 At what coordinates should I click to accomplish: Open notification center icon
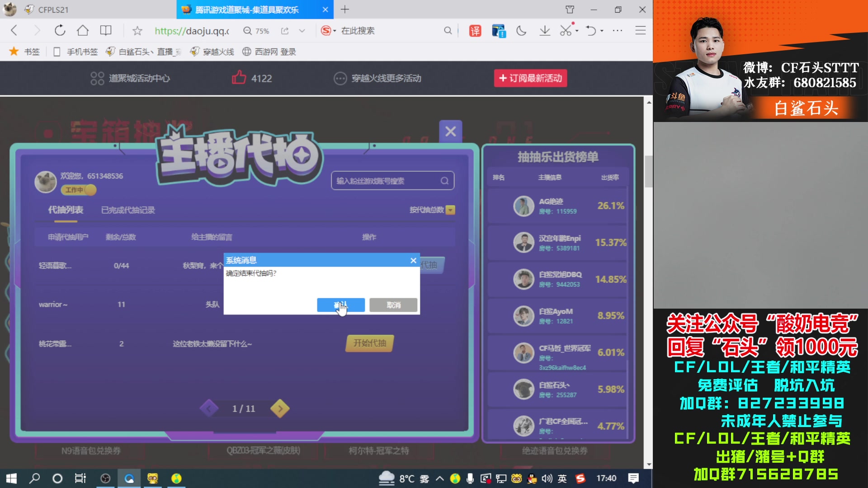point(633,478)
